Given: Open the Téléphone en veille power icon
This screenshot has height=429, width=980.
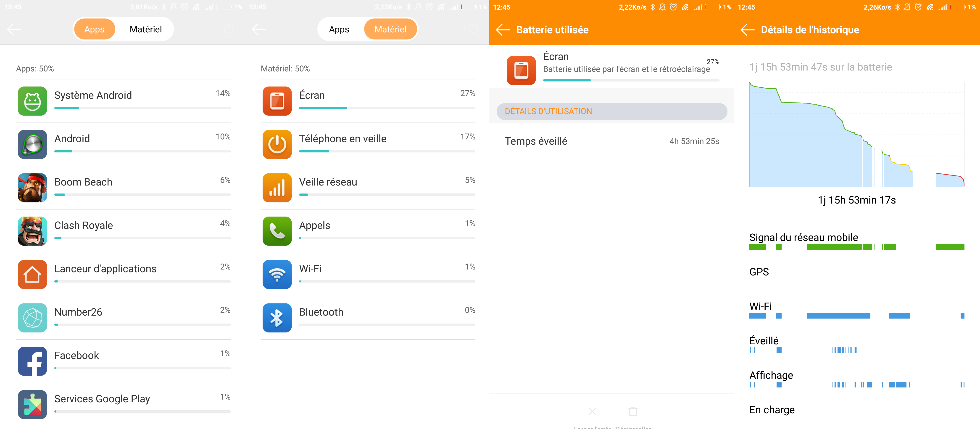Looking at the screenshot, I should coord(277,144).
